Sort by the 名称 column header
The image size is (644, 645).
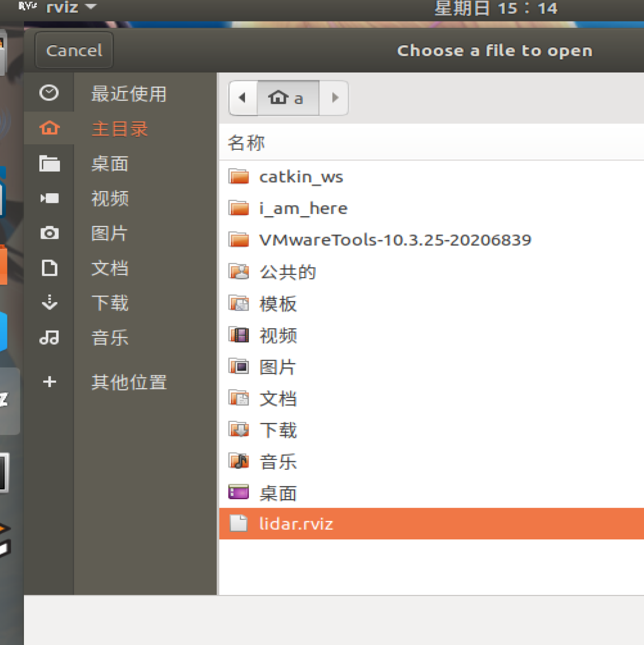click(247, 143)
